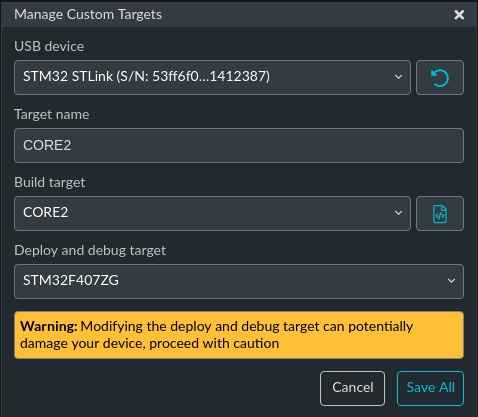The width and height of the screenshot is (478, 417).
Task: Click the yellow warning message banner
Action: point(239,335)
